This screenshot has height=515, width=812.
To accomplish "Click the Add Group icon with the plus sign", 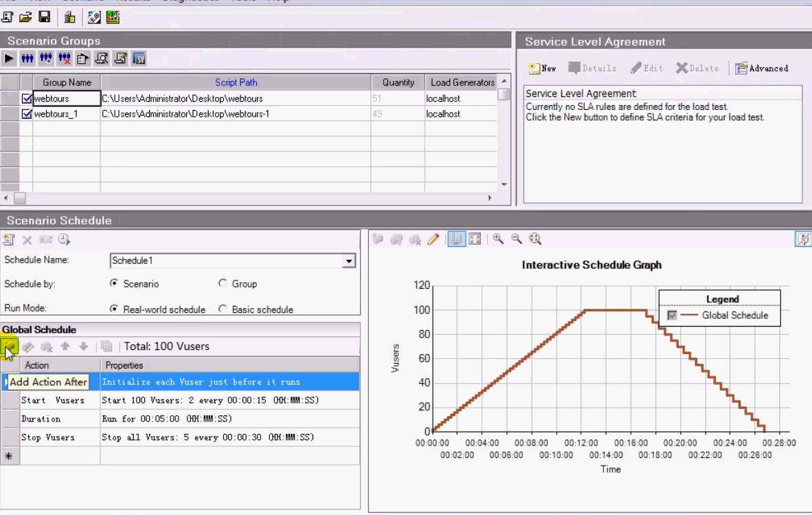I will pyautogui.click(x=46, y=58).
